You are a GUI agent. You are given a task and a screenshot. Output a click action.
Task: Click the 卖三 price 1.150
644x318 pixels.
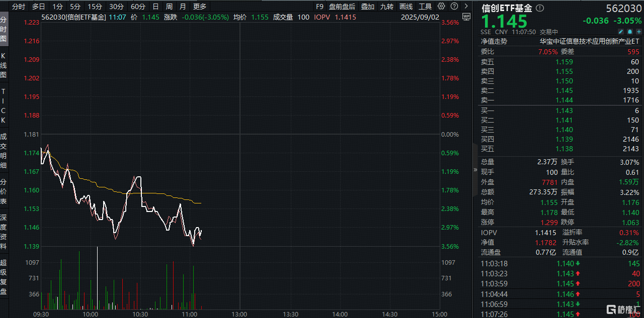coord(564,81)
